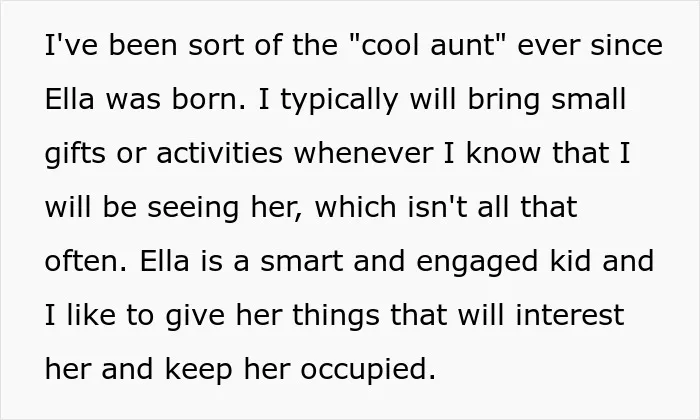
Task: Click the word "keep" on last line
Action: pyautogui.click(x=199, y=370)
